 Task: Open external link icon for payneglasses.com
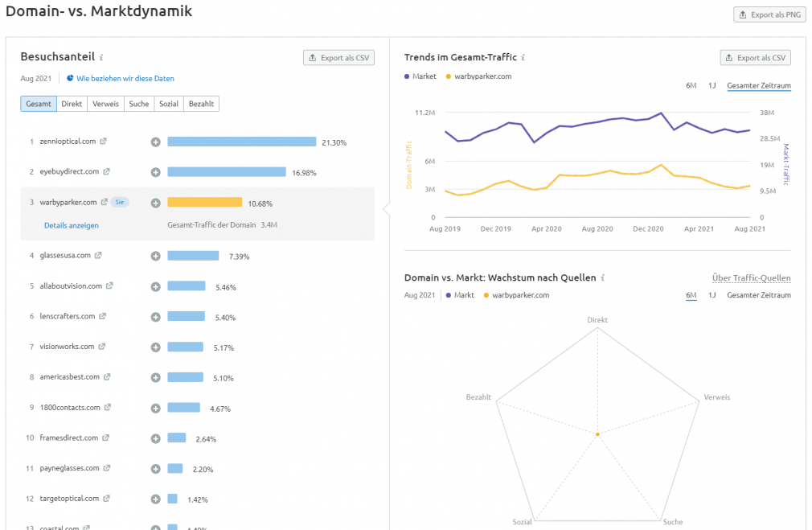coord(106,468)
